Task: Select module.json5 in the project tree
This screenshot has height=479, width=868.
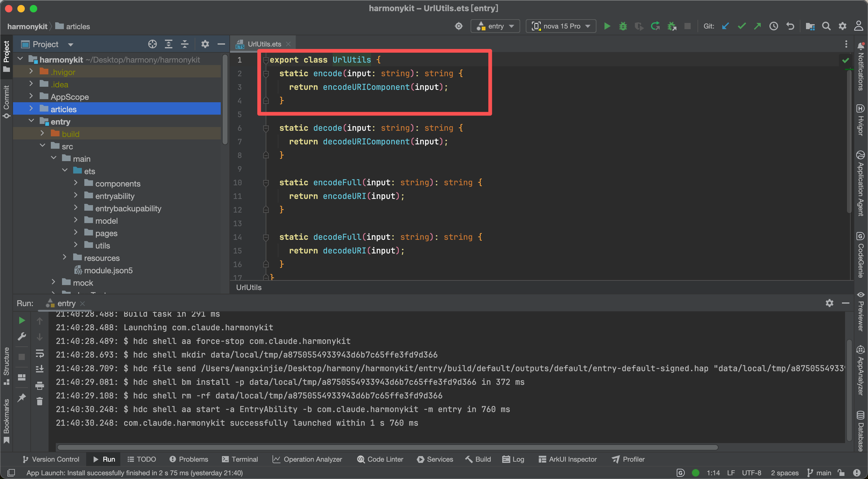Action: coord(108,270)
